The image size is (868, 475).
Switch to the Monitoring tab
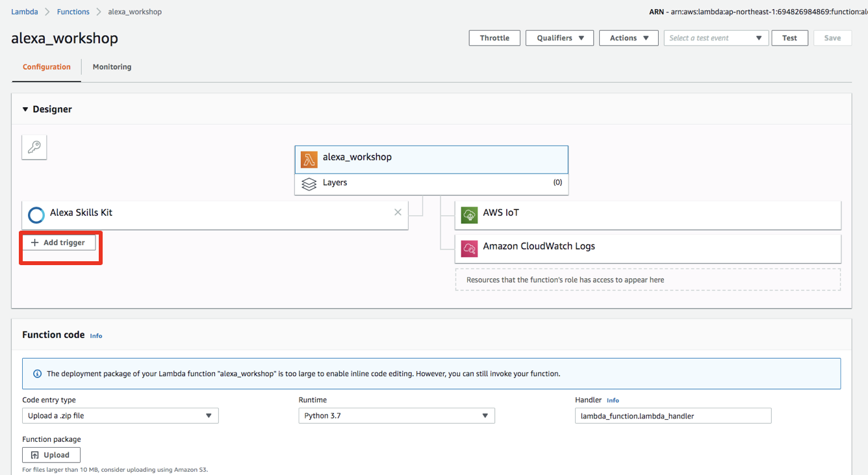point(112,67)
